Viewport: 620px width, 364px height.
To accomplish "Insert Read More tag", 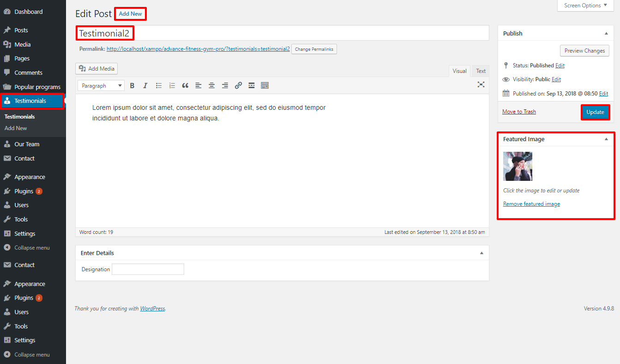I will coord(252,85).
